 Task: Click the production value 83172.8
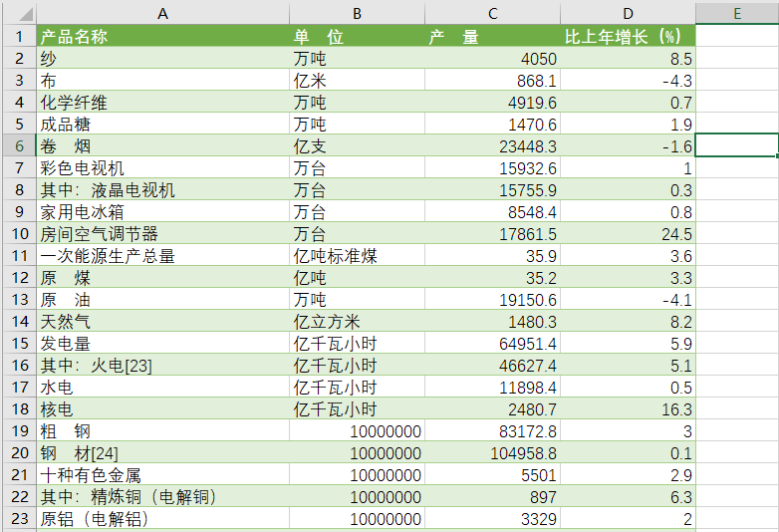[493, 430]
